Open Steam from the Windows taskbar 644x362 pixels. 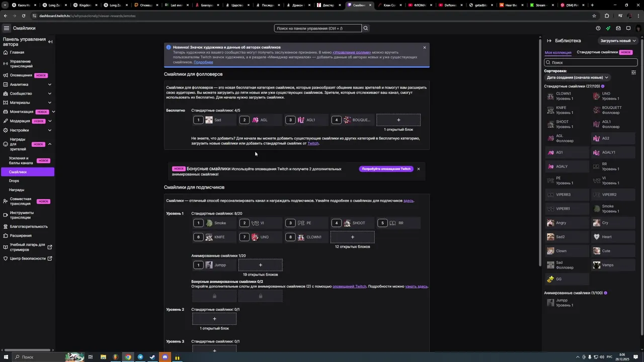coord(152,357)
